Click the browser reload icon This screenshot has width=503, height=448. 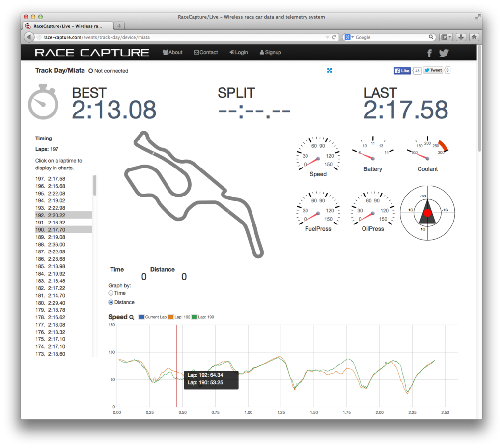[x=334, y=37]
